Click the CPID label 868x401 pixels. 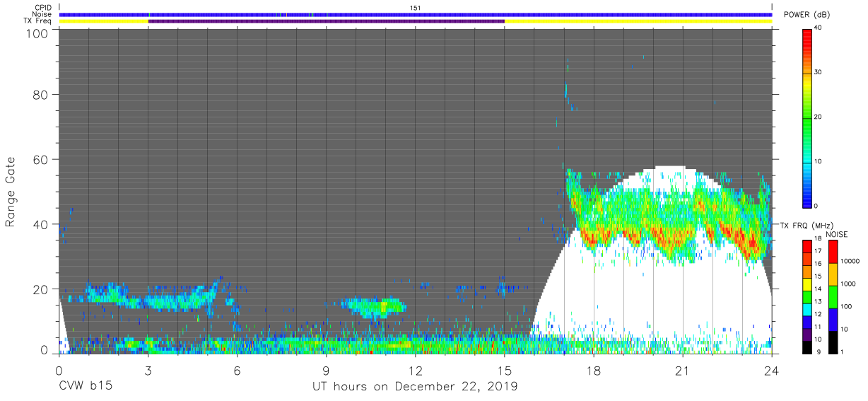[42, 7]
